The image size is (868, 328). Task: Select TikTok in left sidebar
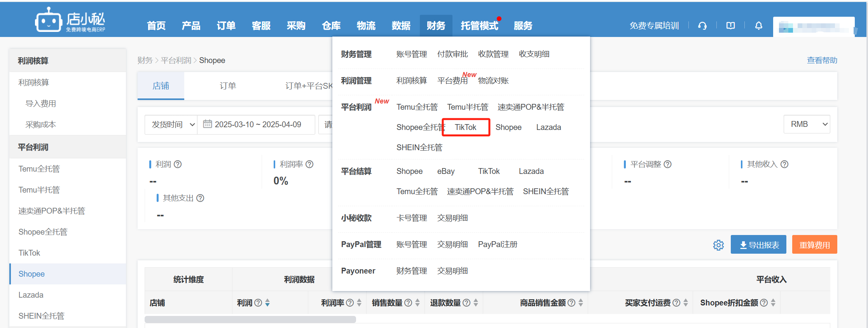[29, 253]
